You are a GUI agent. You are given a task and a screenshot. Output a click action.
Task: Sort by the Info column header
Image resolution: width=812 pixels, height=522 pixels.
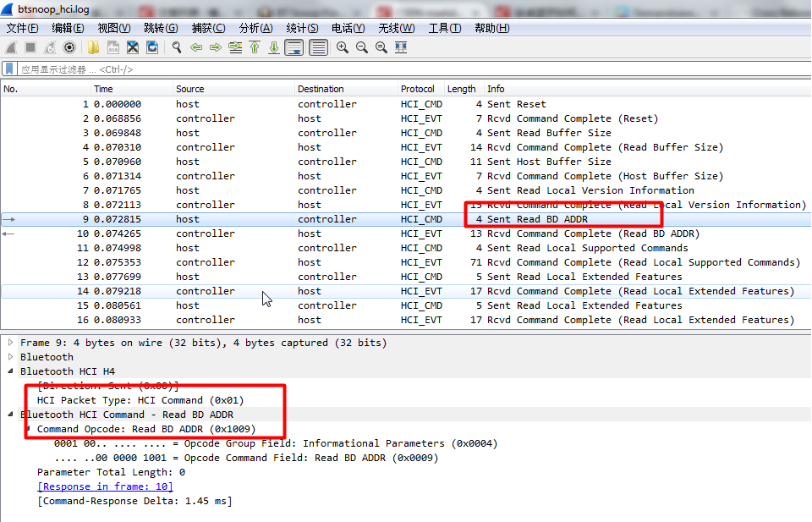pyautogui.click(x=647, y=89)
